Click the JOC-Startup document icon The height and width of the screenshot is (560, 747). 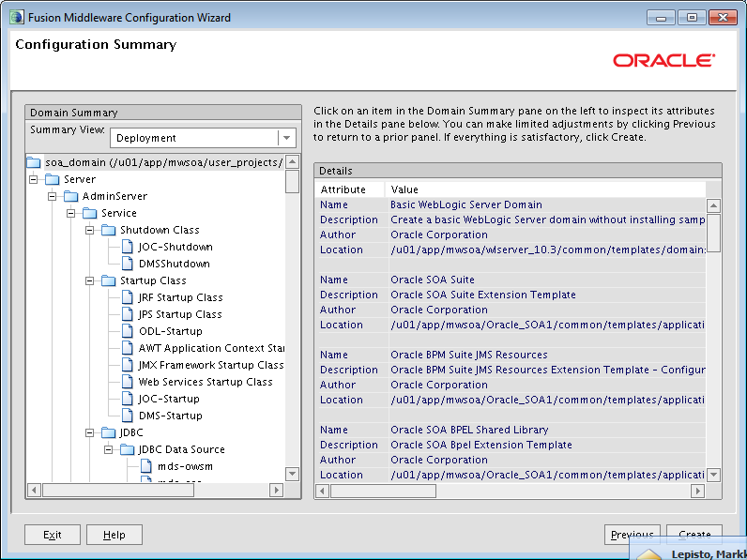(x=128, y=399)
